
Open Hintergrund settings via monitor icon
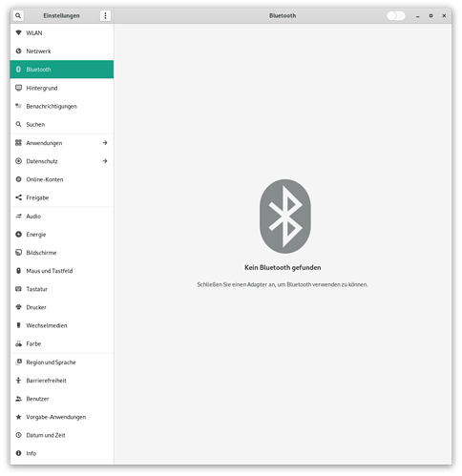pos(18,88)
